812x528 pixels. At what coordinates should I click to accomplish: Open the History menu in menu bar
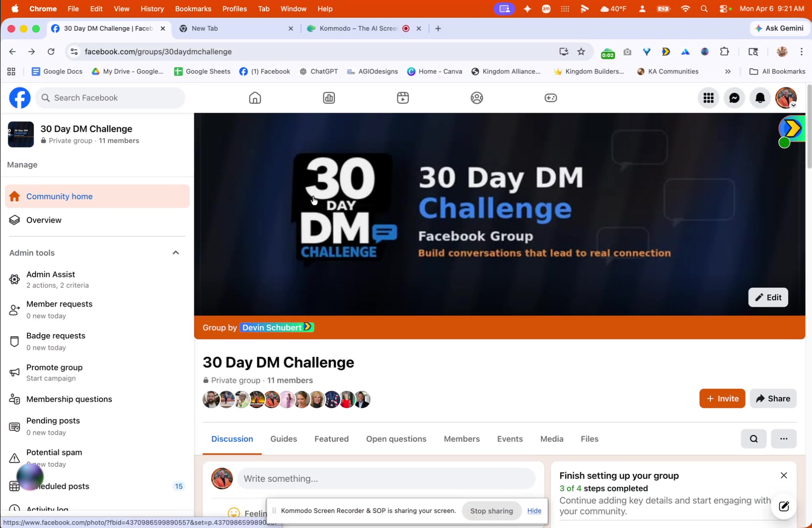[152, 9]
